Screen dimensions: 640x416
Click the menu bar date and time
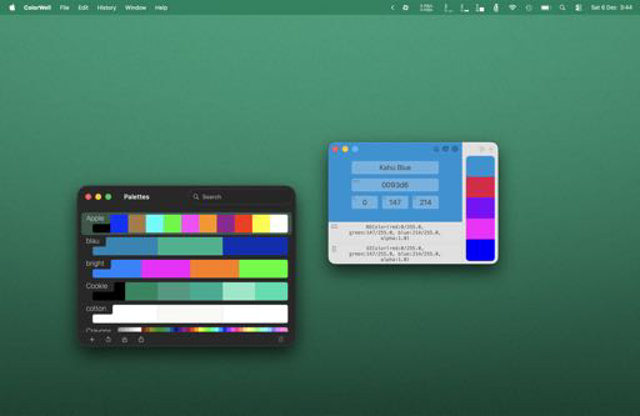point(611,7)
